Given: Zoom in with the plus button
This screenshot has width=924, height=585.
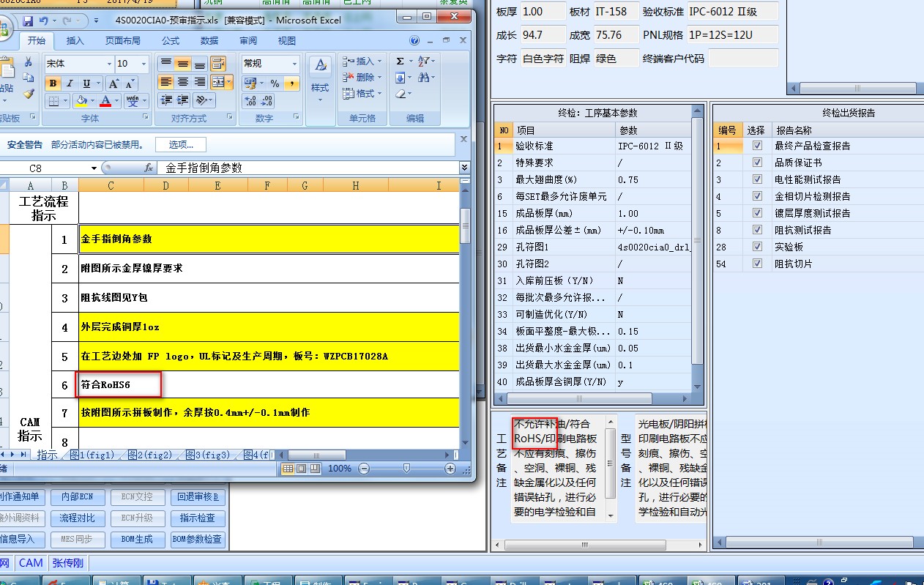Looking at the screenshot, I should point(450,469).
